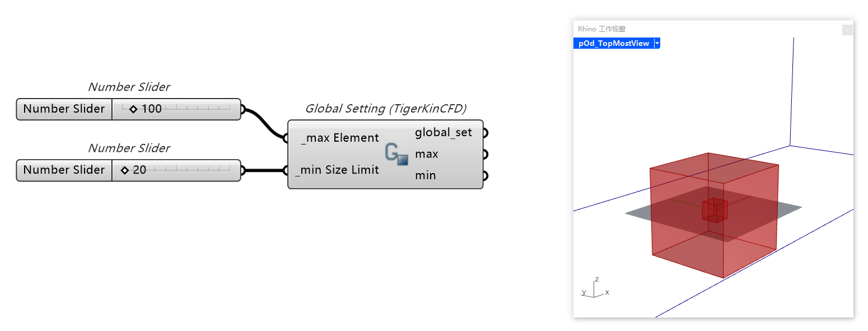
Task: Click the X axis label in the viewport gizmo
Action: (607, 292)
